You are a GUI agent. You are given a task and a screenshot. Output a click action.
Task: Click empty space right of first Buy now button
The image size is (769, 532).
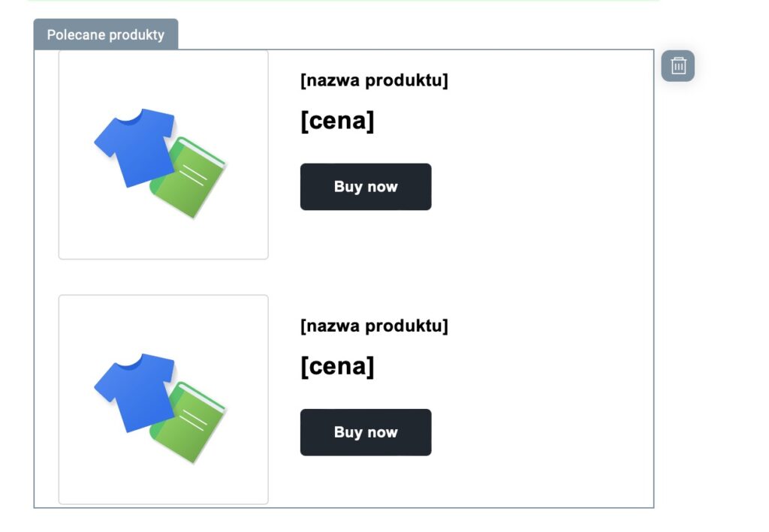pyautogui.click(x=539, y=187)
